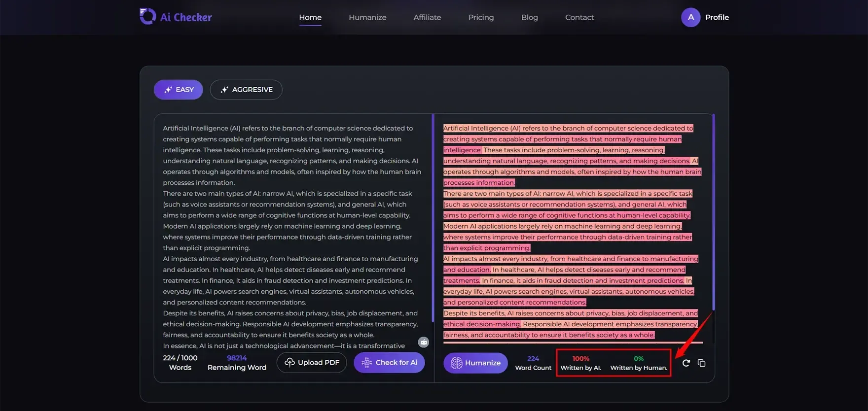Open the Contact page
The image size is (868, 411).
(x=579, y=17)
